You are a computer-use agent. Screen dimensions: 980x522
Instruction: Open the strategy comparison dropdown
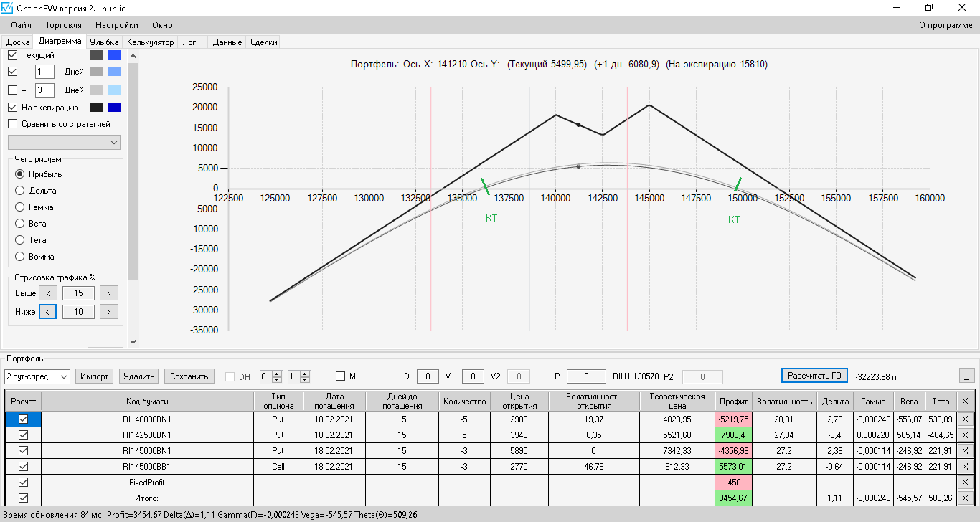64,143
